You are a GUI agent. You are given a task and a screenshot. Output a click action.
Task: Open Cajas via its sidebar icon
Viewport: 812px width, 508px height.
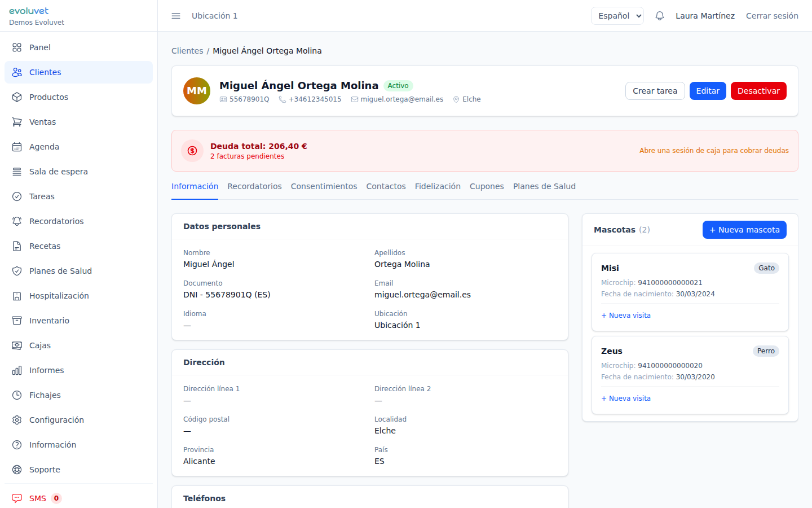17,345
